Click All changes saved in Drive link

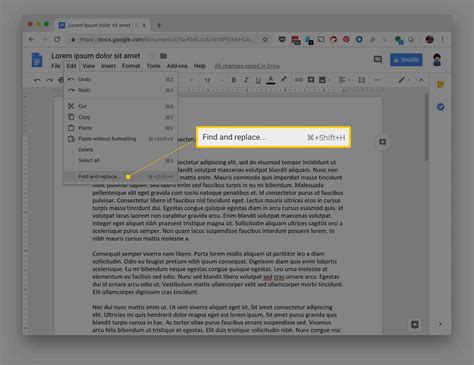247,66
